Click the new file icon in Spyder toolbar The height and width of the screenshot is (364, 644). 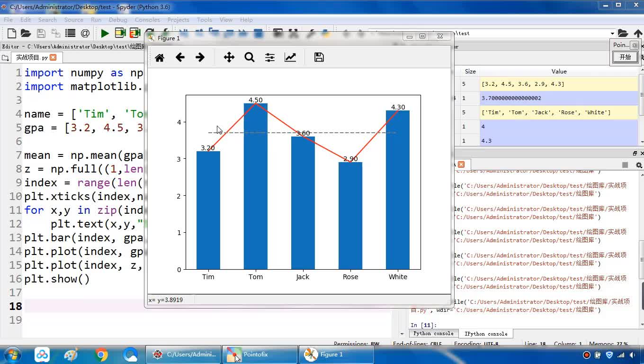coord(12,33)
